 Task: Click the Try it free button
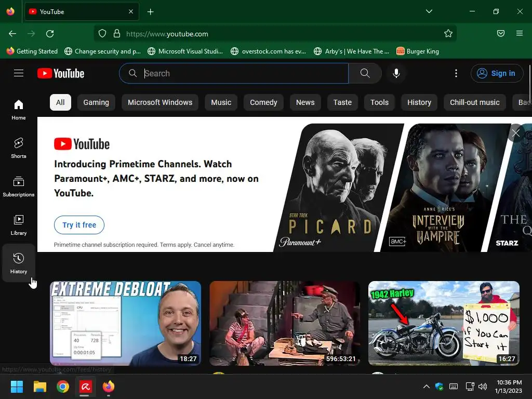(79, 225)
